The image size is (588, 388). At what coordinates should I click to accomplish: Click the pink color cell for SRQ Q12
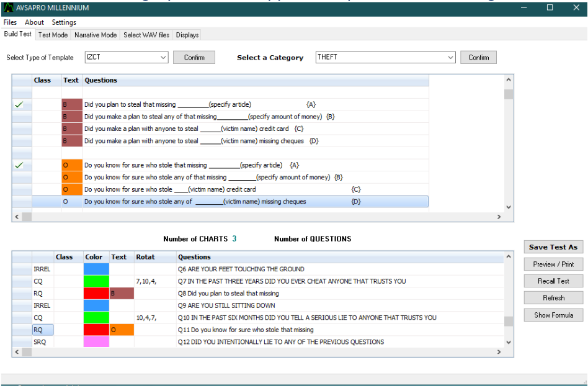coord(96,342)
